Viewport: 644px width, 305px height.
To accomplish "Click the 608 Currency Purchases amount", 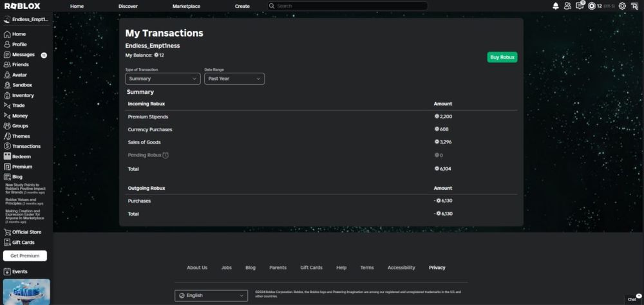I will tap(442, 129).
